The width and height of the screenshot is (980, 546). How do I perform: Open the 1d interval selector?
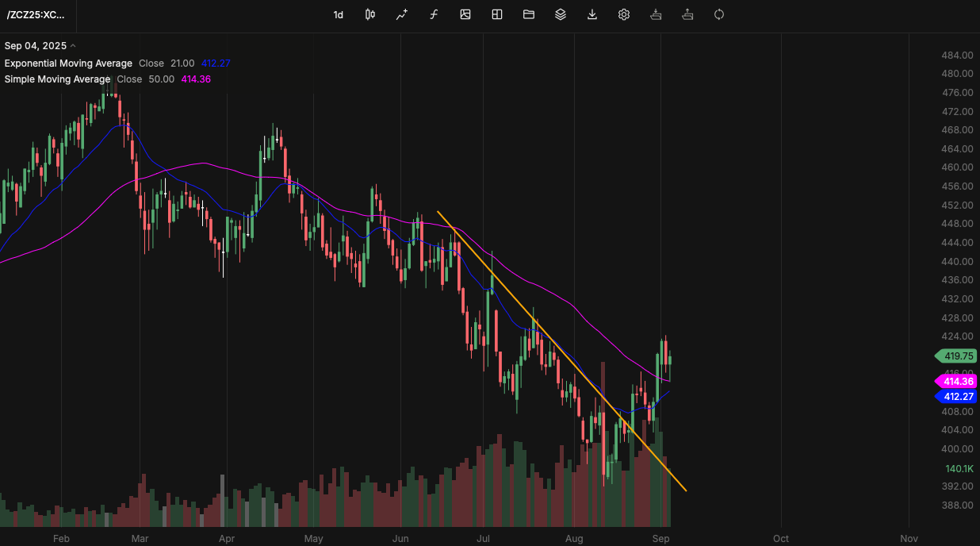(338, 14)
